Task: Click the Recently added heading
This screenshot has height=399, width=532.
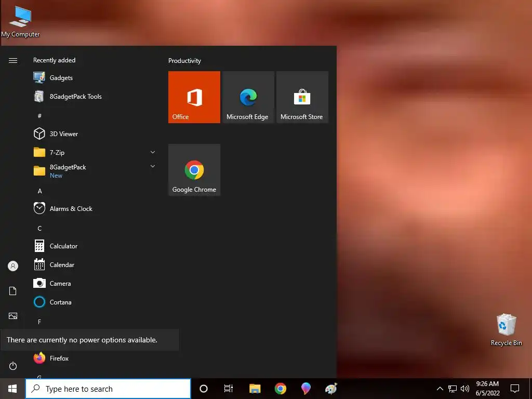Action: click(x=54, y=60)
